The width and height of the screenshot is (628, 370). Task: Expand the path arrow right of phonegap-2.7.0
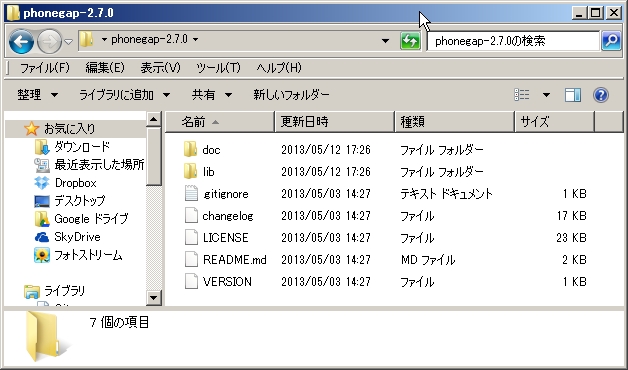coord(196,40)
